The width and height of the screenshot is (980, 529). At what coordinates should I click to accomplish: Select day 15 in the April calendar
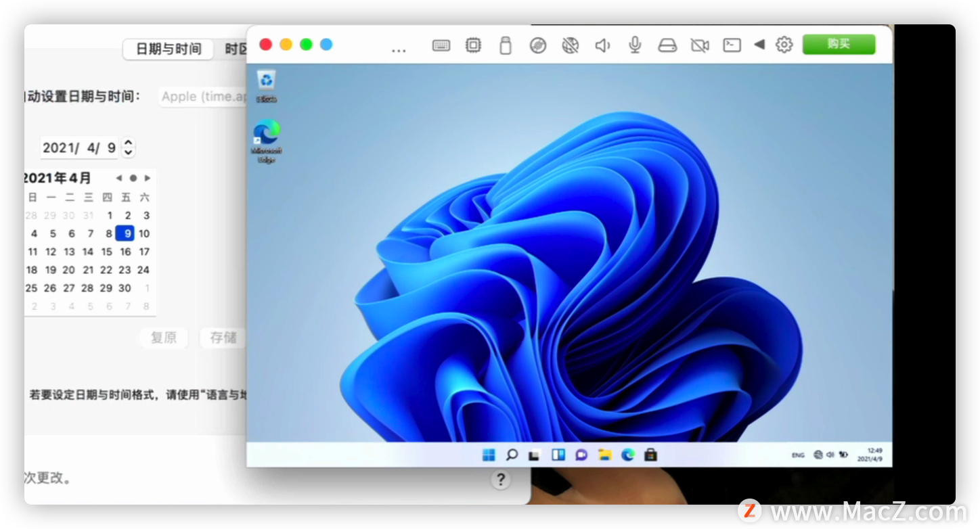[106, 252]
